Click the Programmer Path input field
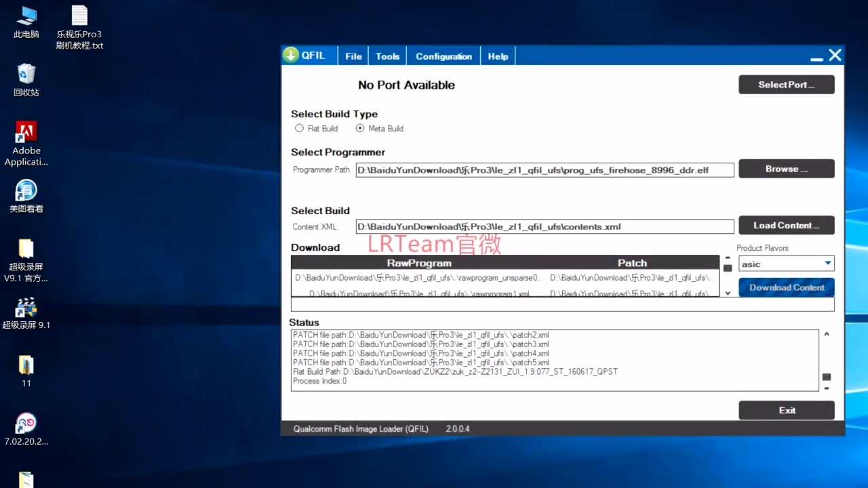This screenshot has height=488, width=868. (x=545, y=169)
